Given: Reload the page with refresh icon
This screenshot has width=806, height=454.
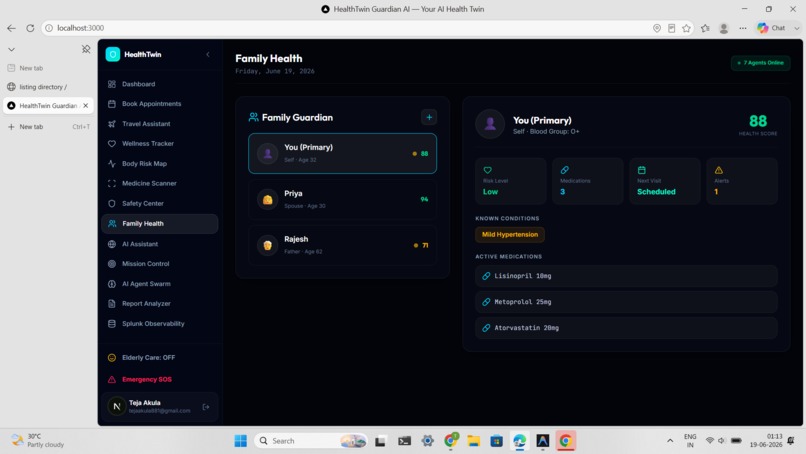Looking at the screenshot, I should pyautogui.click(x=30, y=28).
